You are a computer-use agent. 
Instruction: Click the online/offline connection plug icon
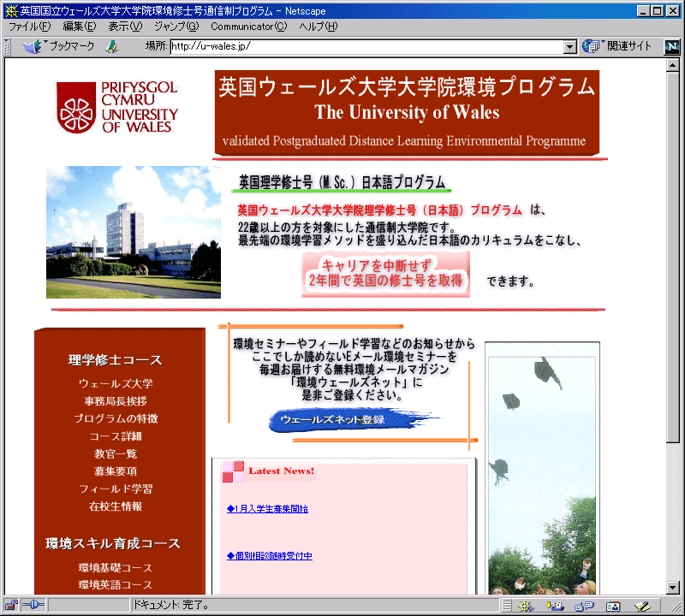(33, 605)
